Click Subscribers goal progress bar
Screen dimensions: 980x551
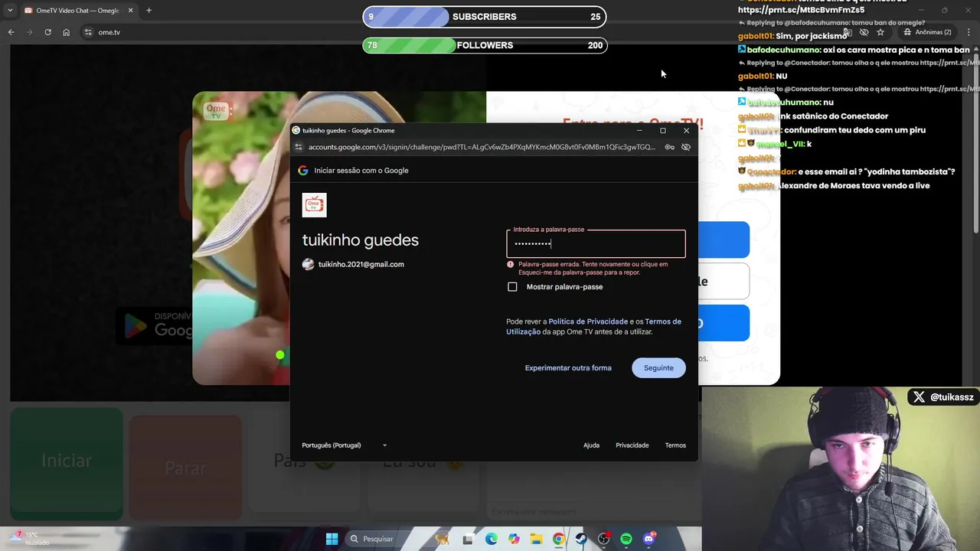[x=485, y=17]
